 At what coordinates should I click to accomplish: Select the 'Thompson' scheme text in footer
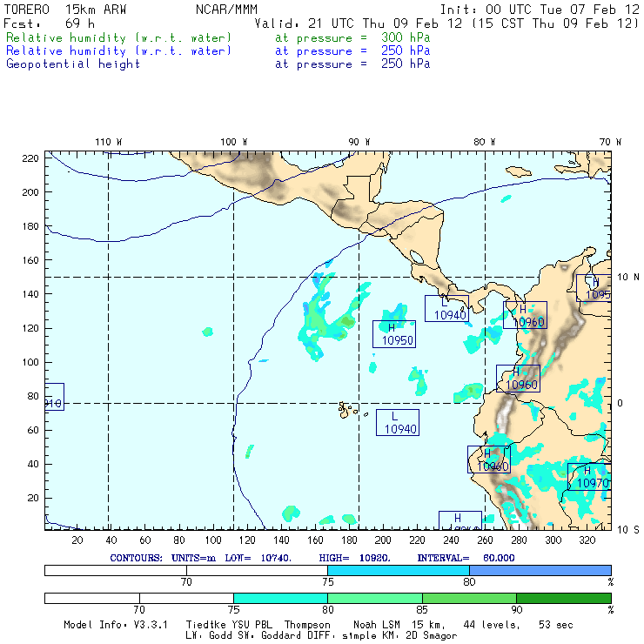coord(307,625)
